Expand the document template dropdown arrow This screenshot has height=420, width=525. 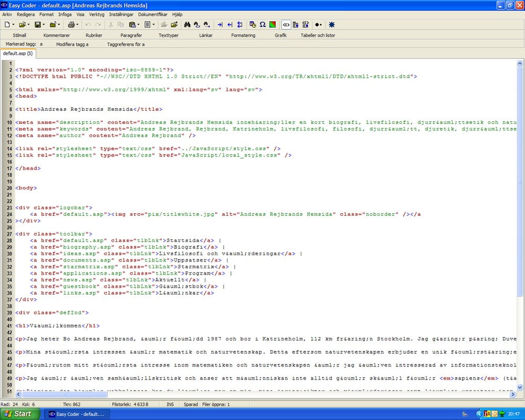154,25
